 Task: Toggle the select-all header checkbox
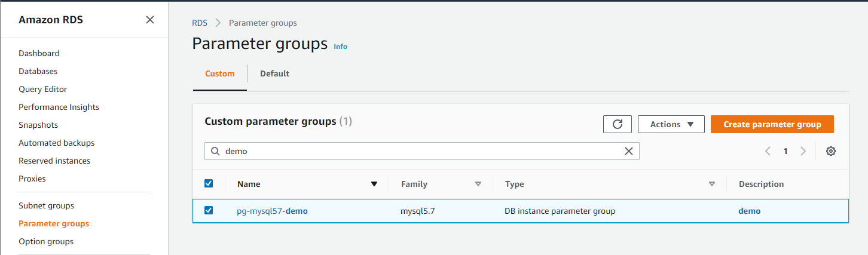209,183
